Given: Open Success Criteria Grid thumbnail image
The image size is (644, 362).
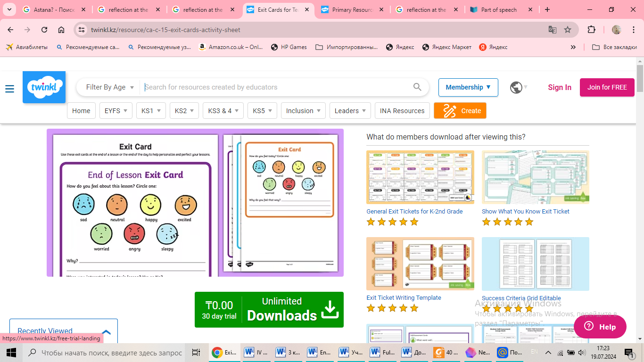Looking at the screenshot, I should click(x=536, y=263).
